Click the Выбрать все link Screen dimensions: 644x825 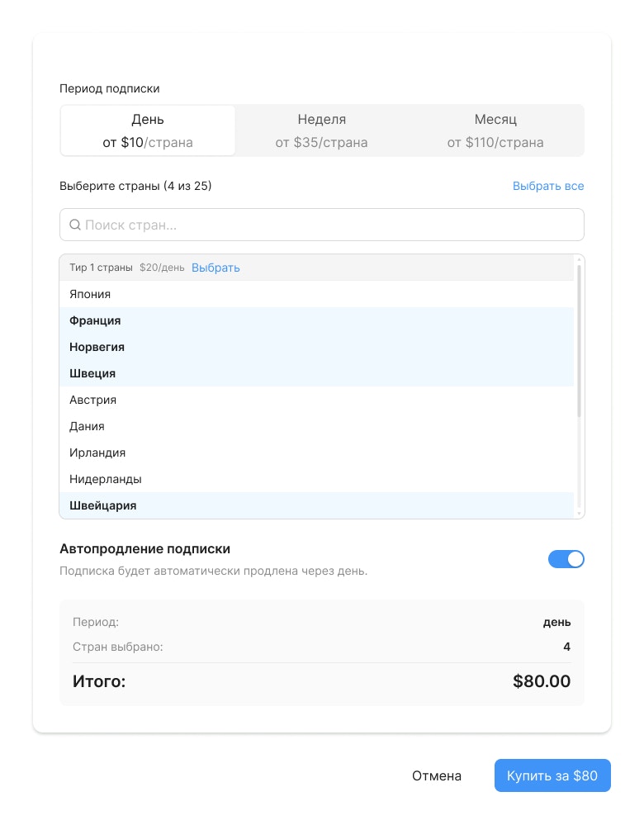tap(548, 186)
